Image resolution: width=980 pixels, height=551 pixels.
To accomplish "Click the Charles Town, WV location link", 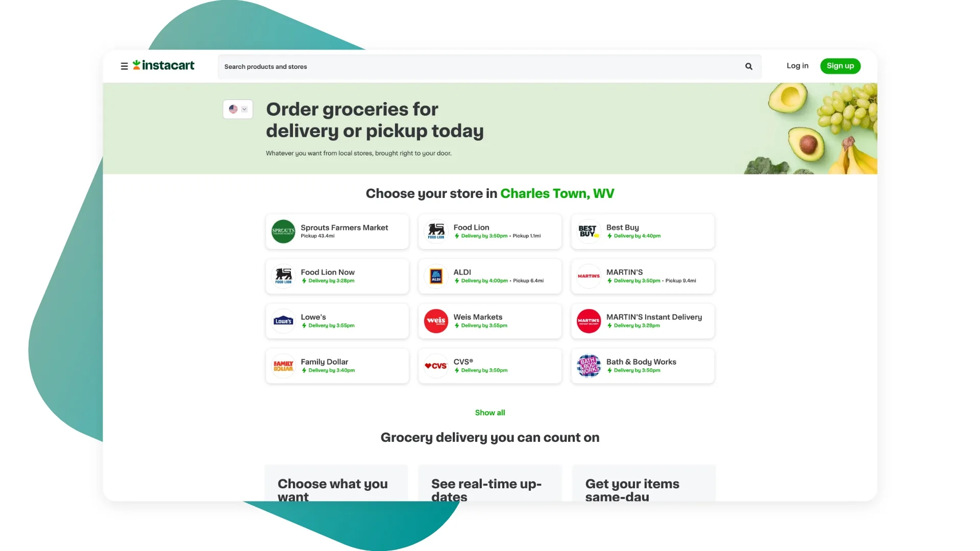I will pyautogui.click(x=557, y=194).
